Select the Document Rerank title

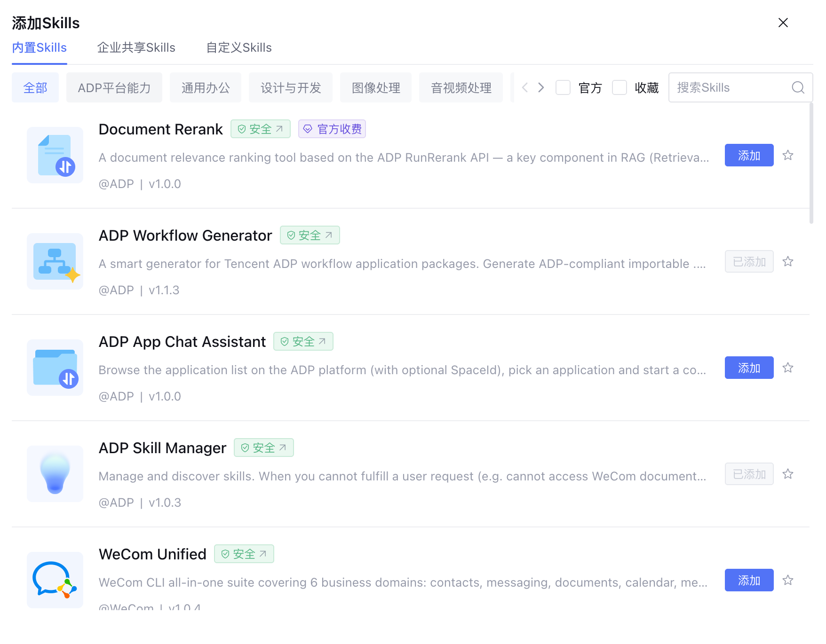pos(160,129)
